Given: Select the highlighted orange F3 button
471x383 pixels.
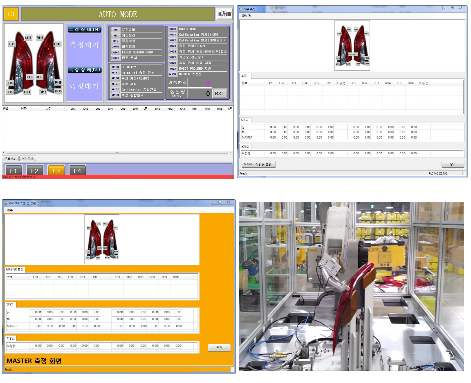Looking at the screenshot, I should pos(56,170).
